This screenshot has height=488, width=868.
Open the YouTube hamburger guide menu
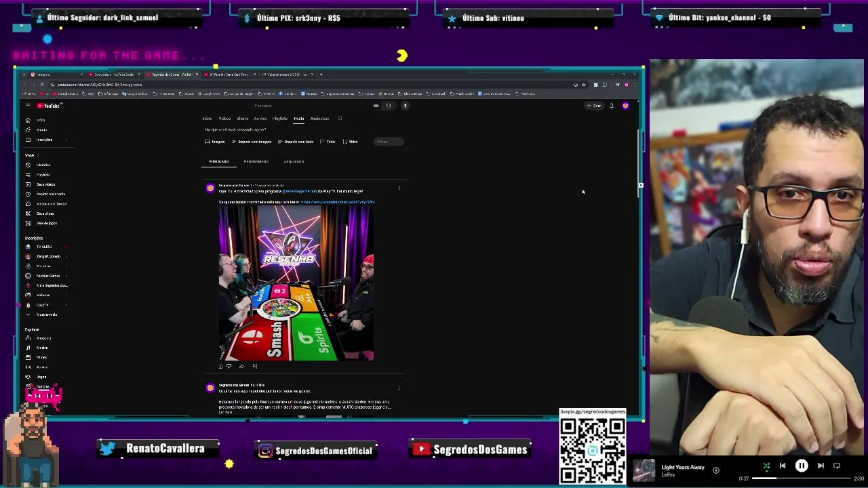[x=28, y=106]
